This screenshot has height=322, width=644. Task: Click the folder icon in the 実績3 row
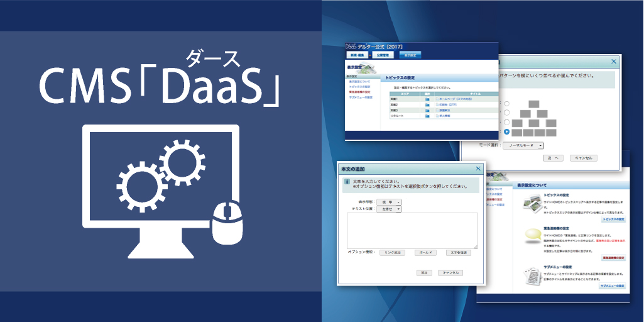click(x=427, y=111)
